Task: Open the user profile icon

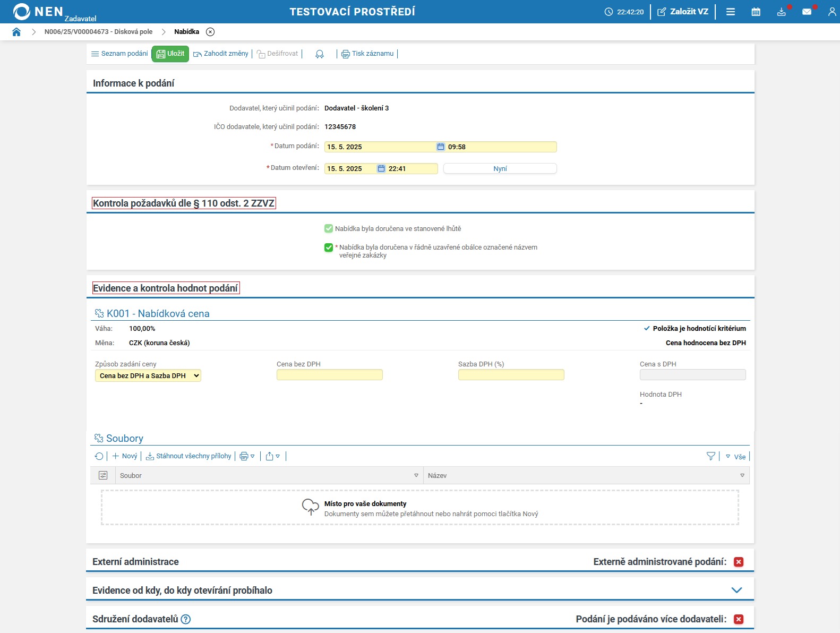Action: point(832,12)
